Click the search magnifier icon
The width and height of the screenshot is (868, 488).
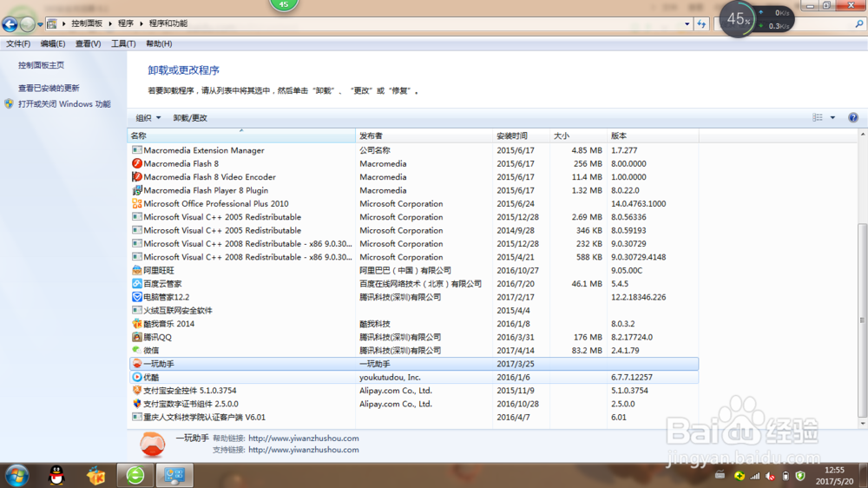[x=859, y=23]
